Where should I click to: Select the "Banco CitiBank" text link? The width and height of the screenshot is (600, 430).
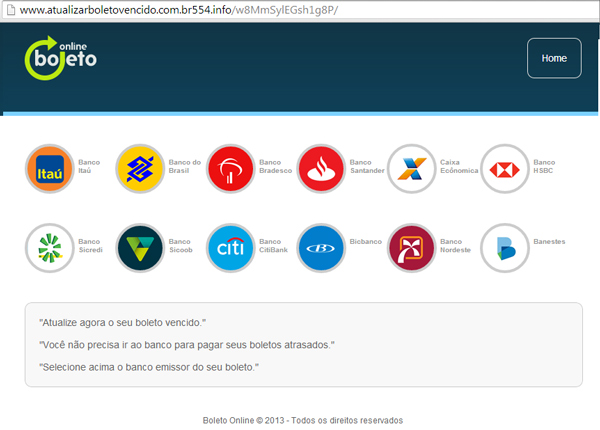(275, 246)
